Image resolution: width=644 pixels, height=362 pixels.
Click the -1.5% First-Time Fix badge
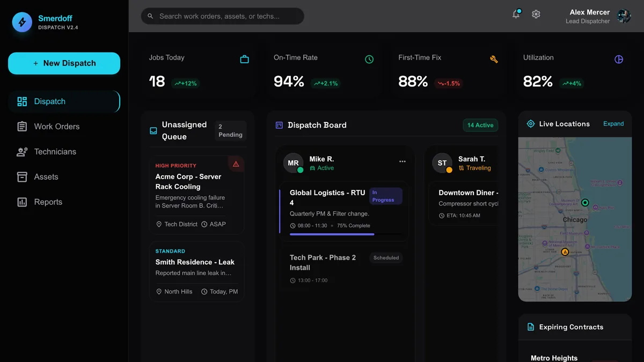449,84
